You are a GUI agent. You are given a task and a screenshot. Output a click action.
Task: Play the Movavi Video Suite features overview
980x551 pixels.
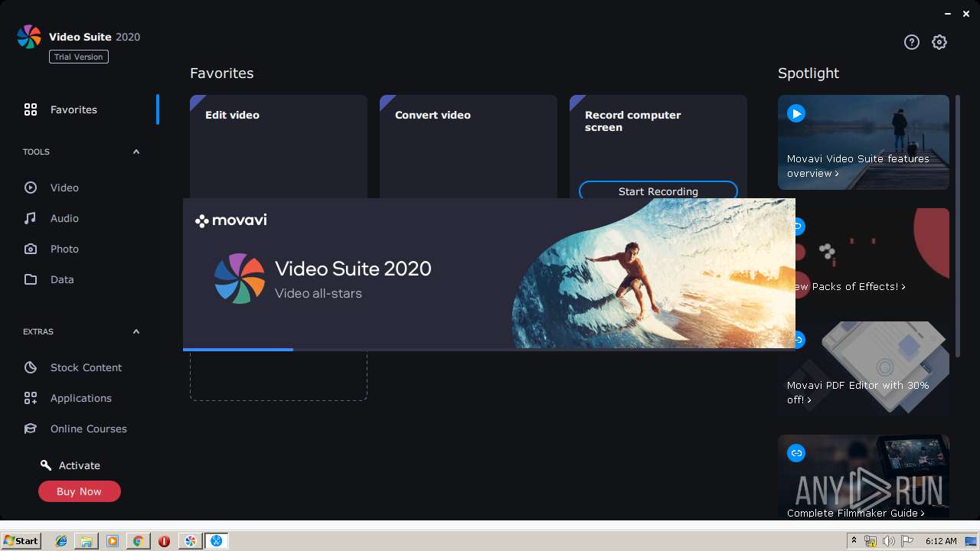[796, 113]
